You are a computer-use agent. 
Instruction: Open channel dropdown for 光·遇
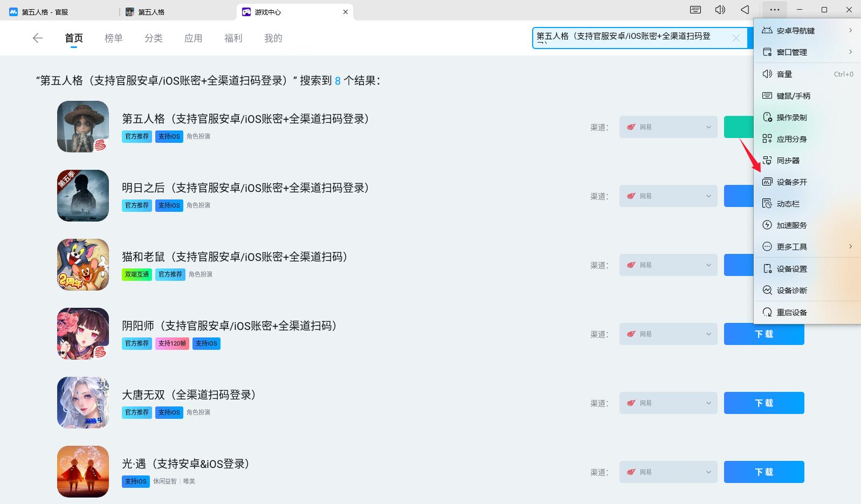coord(668,472)
